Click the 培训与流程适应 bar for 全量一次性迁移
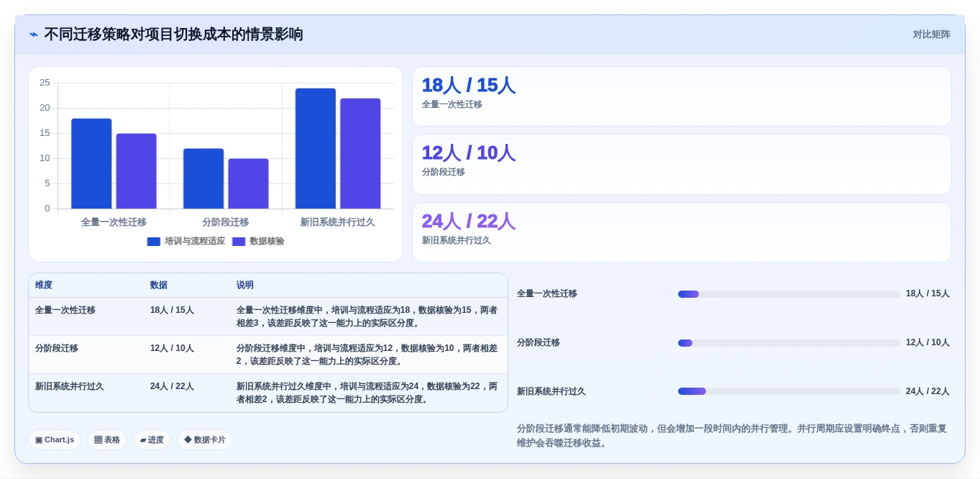 [91, 164]
